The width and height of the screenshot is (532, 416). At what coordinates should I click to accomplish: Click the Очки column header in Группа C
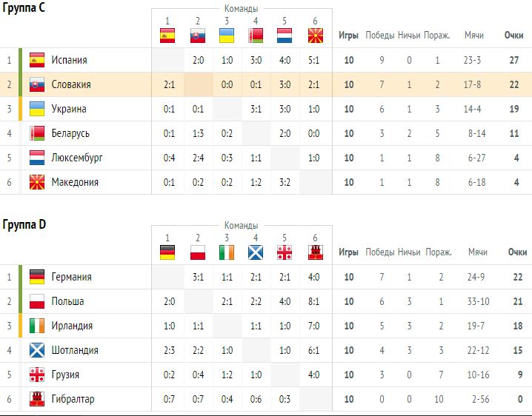click(x=513, y=36)
